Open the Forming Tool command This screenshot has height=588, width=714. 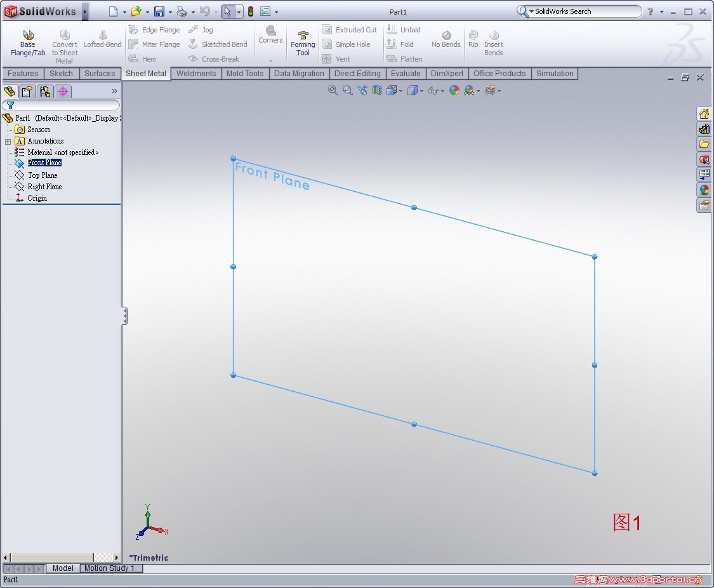click(x=303, y=43)
